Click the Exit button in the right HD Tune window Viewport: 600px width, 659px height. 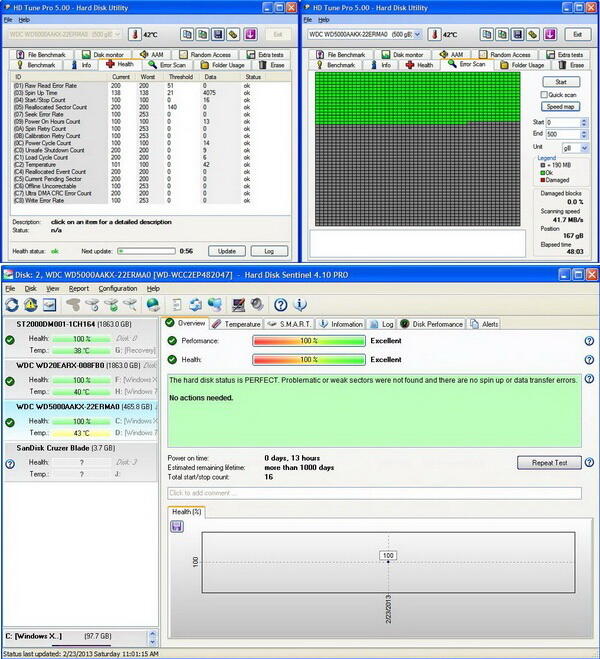tap(578, 34)
